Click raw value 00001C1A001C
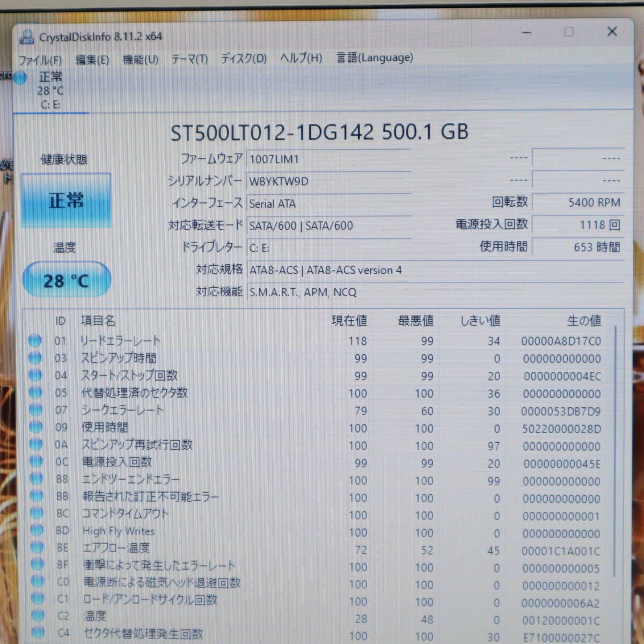Image resolution: width=644 pixels, height=644 pixels. (561, 551)
